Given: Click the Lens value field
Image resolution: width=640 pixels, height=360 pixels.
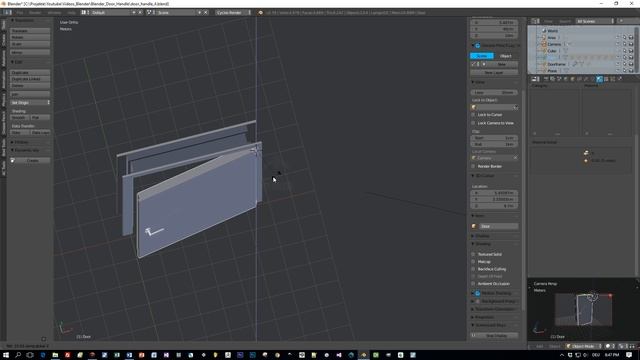Looking at the screenshot, I should (494, 93).
